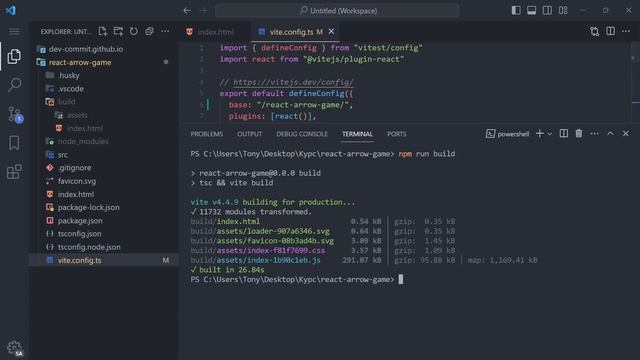Switch to the PORTS panel tab

coord(397,134)
